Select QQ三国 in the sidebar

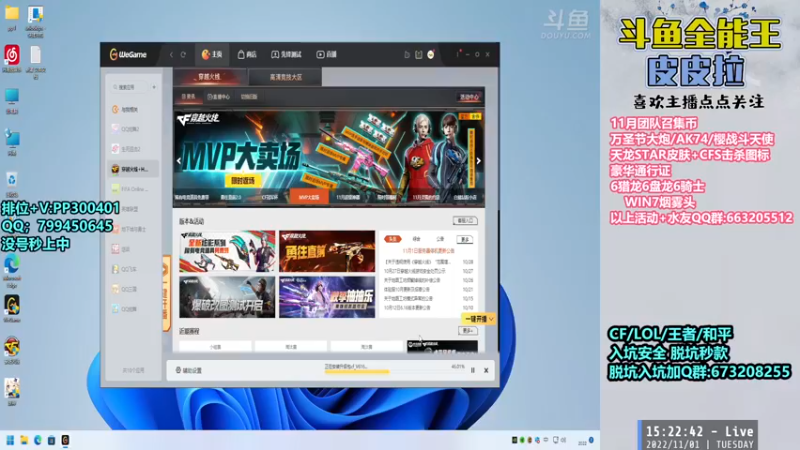pos(133,289)
